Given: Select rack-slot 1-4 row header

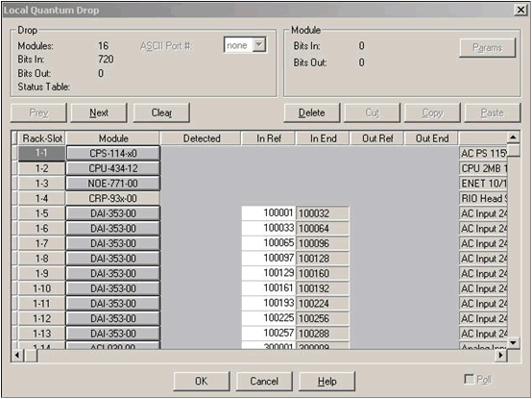Looking at the screenshot, I should coord(41,198).
